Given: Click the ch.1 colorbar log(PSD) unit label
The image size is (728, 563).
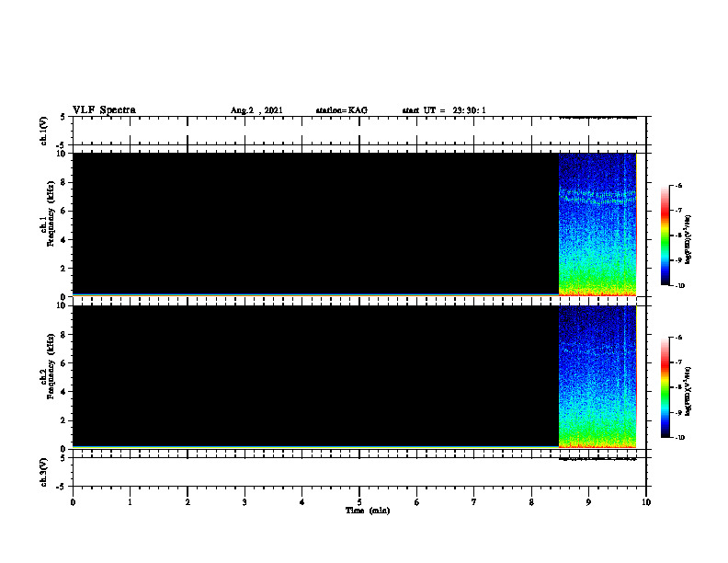Looking at the screenshot, I should point(688,239).
